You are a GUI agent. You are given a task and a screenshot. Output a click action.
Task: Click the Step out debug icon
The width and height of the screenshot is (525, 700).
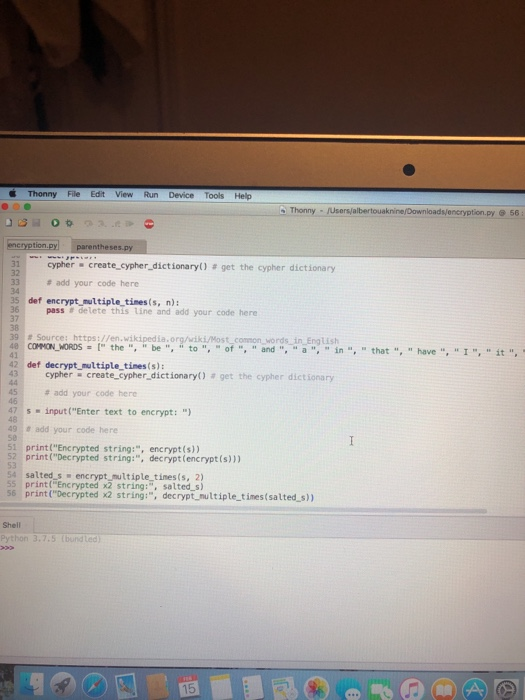(116, 223)
